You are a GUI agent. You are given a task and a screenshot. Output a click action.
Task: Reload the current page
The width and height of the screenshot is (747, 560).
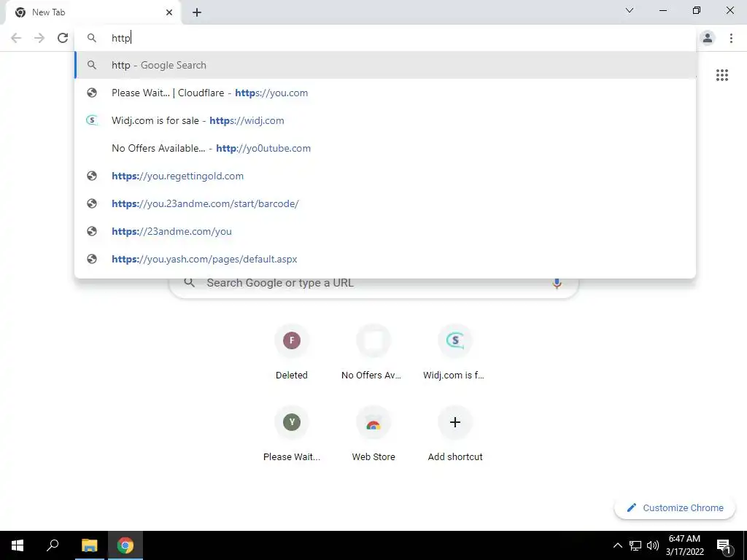(63, 38)
